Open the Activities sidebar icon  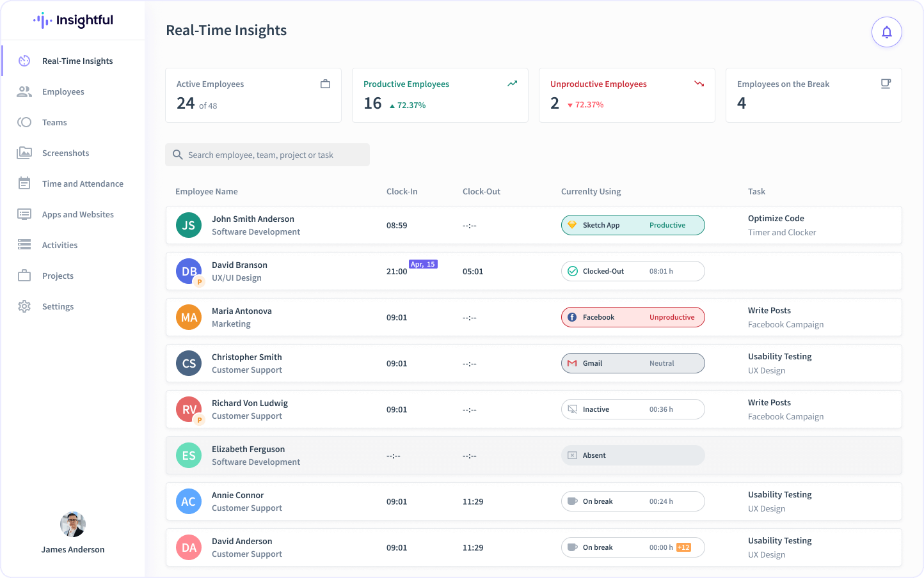[24, 244]
